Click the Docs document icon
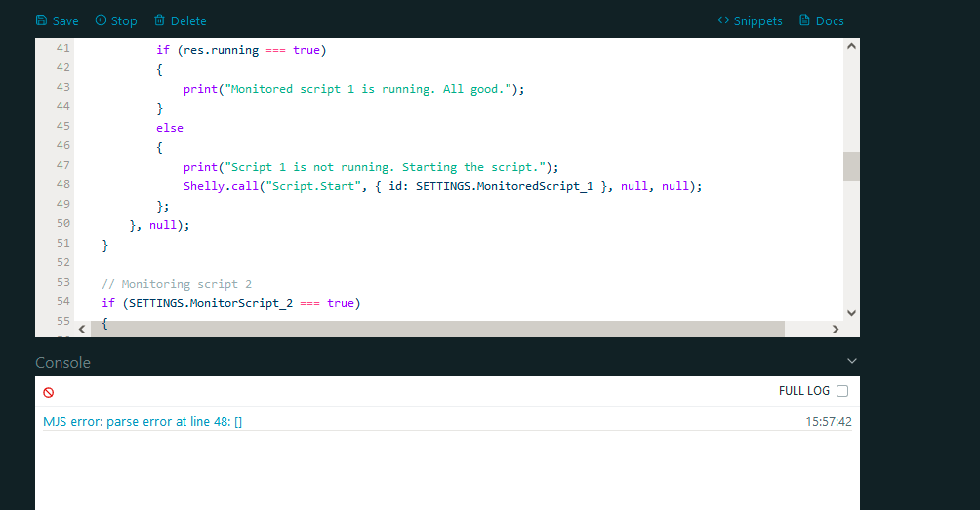The image size is (980, 510). tap(805, 20)
